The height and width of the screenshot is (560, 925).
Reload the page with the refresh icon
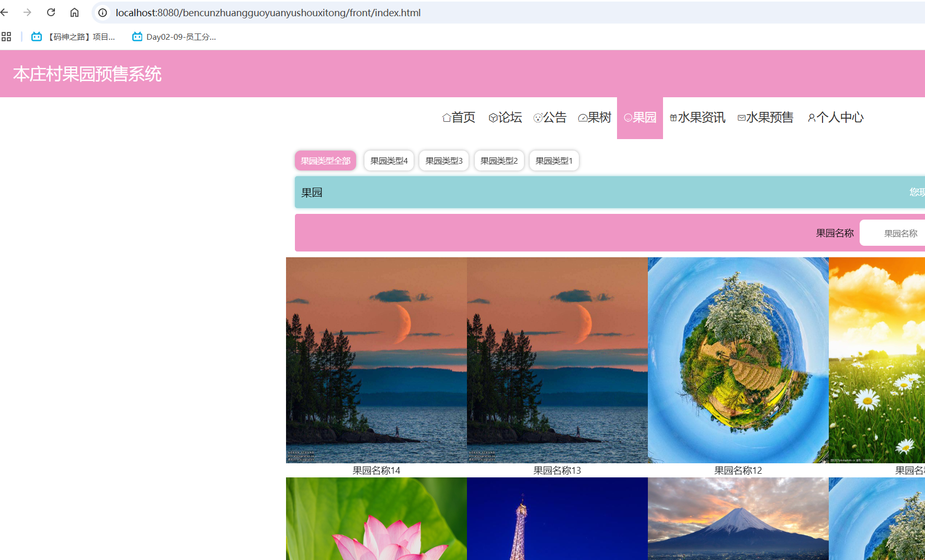pos(51,13)
